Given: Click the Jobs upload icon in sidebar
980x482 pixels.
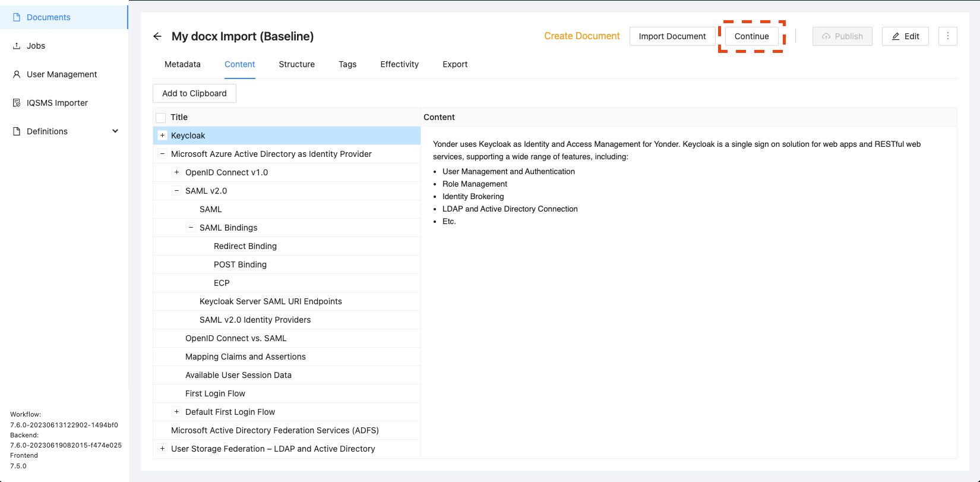Looking at the screenshot, I should [17, 46].
